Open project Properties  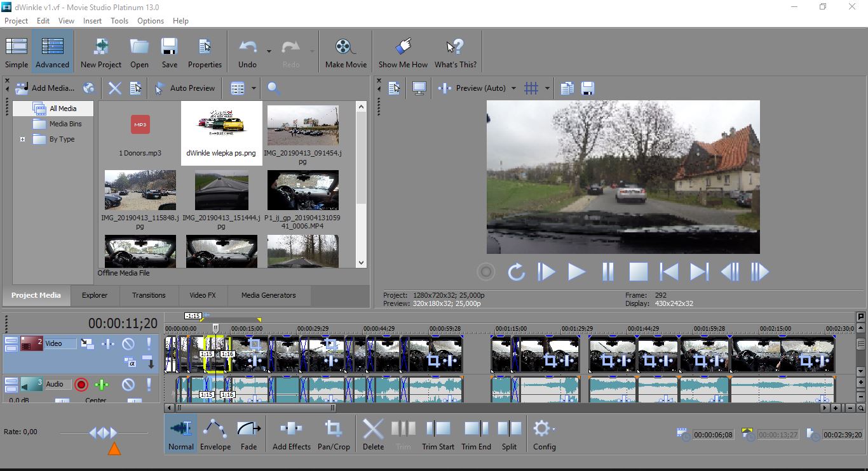[205, 52]
